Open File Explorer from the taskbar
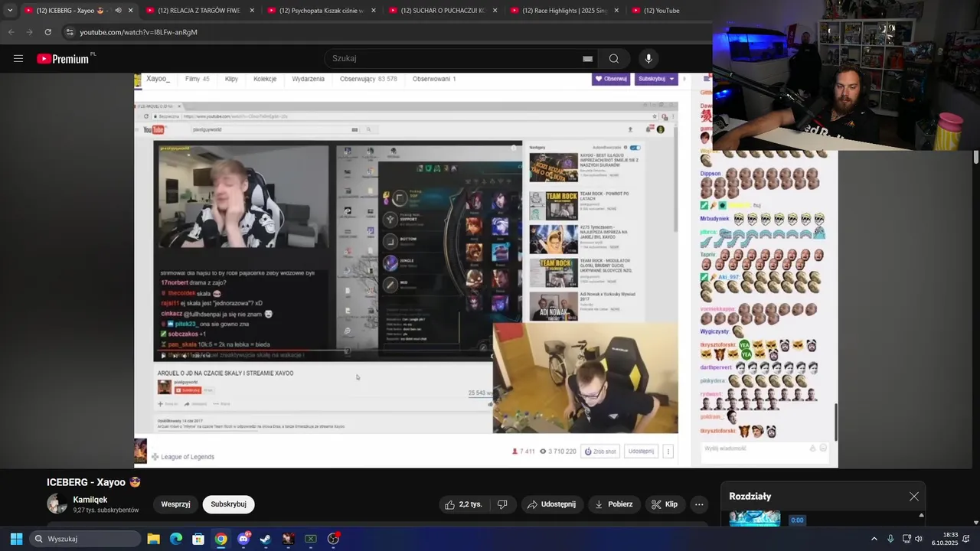This screenshot has width=980, height=551. [x=154, y=539]
